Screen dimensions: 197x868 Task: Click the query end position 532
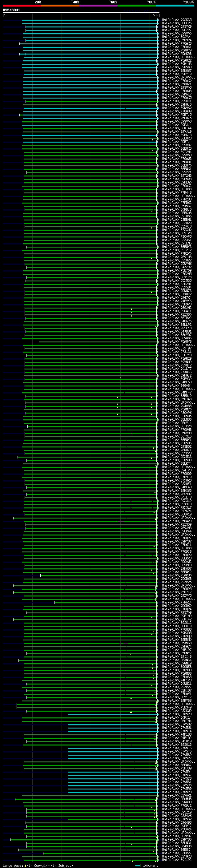click(155, 15)
